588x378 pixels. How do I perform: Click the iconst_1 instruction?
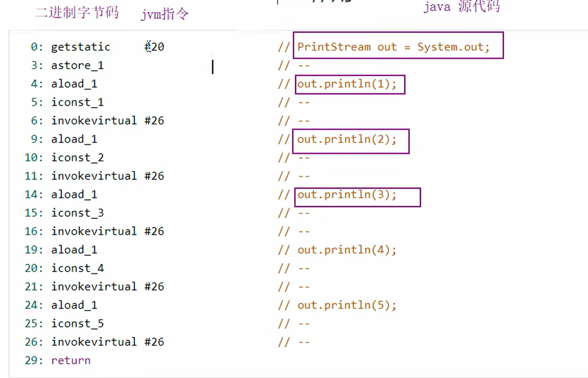tap(77, 102)
